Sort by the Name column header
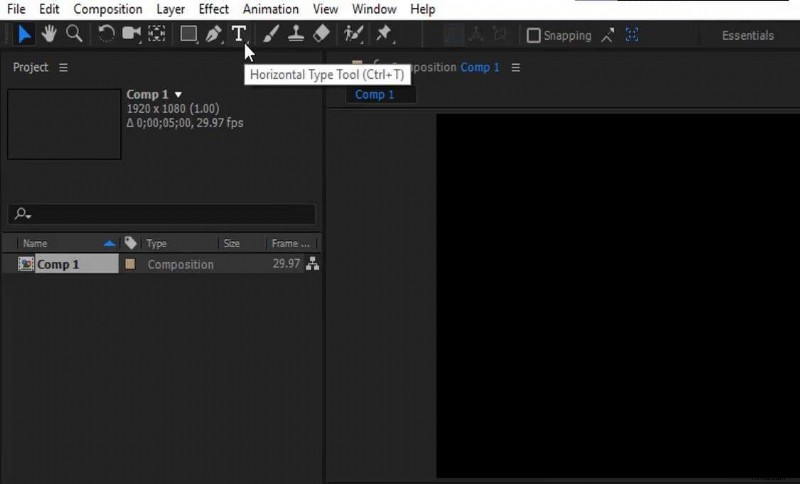This screenshot has width=800, height=484. [x=35, y=244]
